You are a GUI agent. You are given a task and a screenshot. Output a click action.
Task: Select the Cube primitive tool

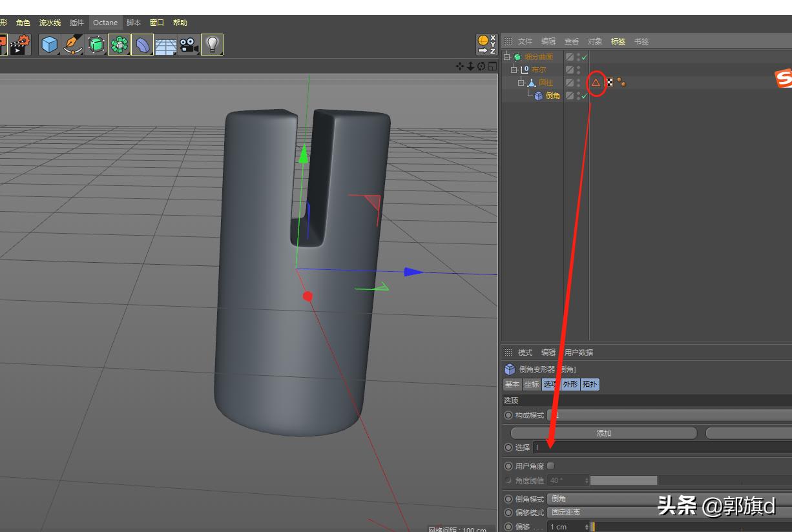coord(50,45)
